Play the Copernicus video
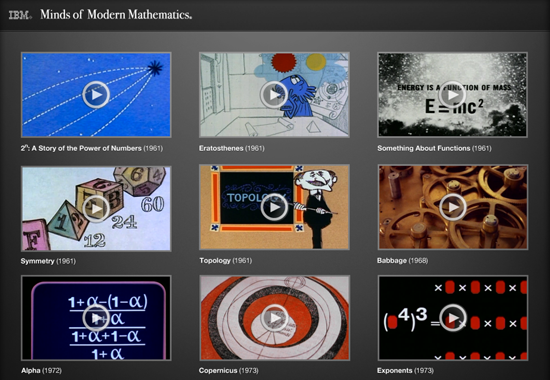The width and height of the screenshot is (550, 380). coord(274,318)
